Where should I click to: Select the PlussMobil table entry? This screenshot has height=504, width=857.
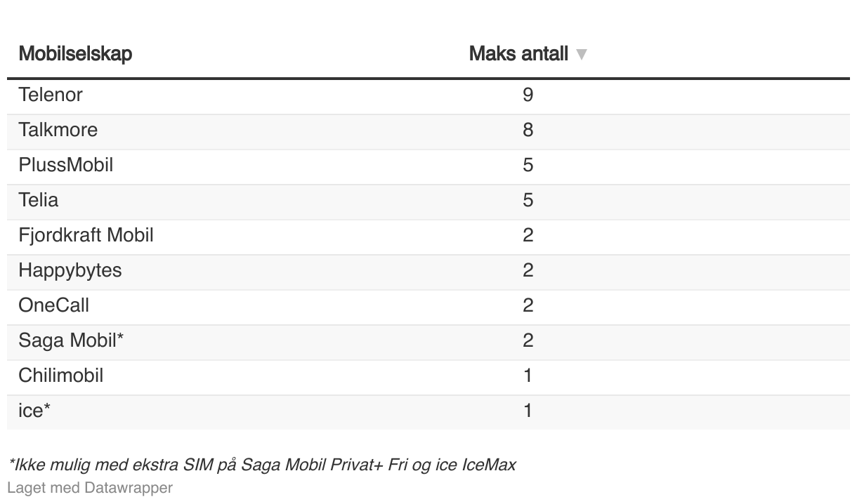click(x=66, y=165)
